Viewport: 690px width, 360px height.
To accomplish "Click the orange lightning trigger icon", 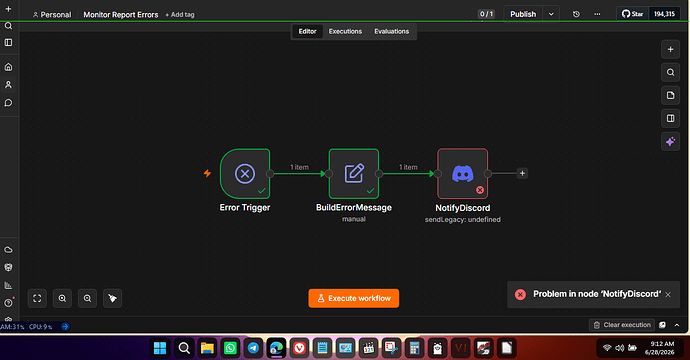I will [207, 173].
